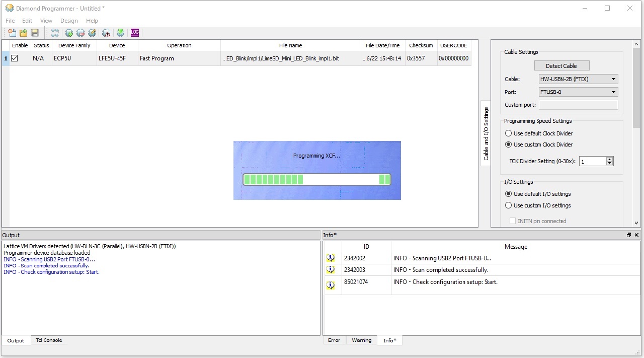
Task: Click the Save floppy disk icon
Action: [35, 33]
